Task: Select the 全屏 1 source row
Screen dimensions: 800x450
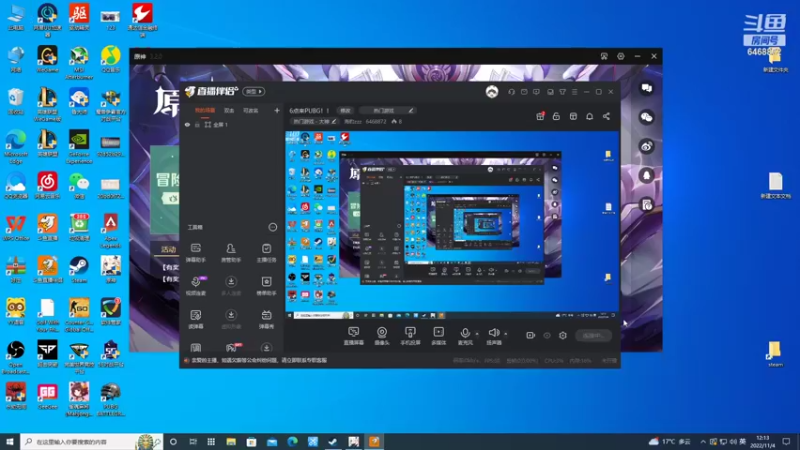Action: [232, 124]
